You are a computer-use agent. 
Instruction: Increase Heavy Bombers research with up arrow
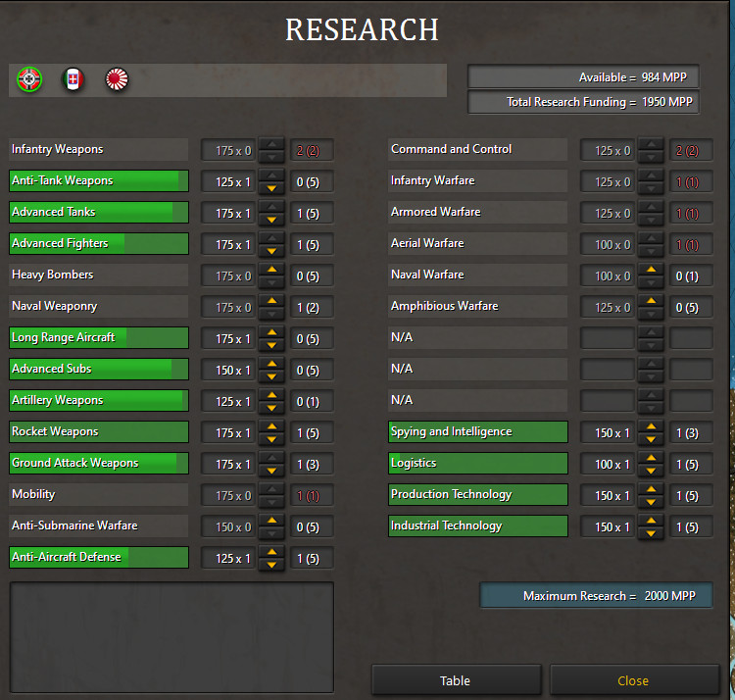(x=271, y=270)
